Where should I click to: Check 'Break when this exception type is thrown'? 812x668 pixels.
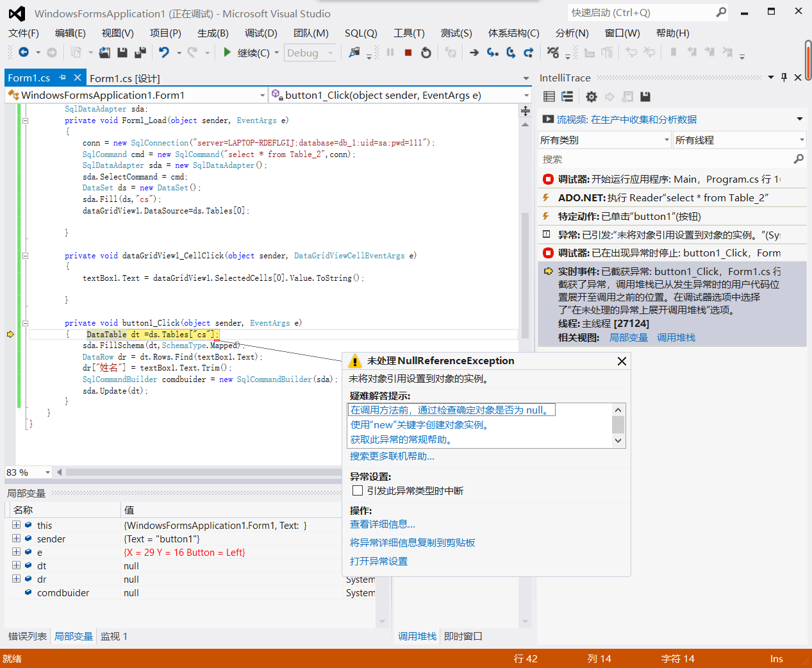pyautogui.click(x=358, y=490)
